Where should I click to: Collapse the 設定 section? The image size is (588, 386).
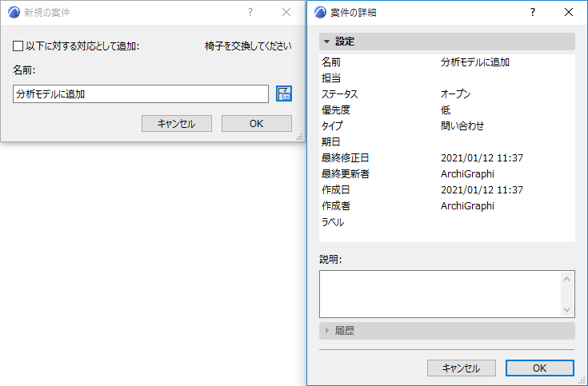pyautogui.click(x=326, y=42)
